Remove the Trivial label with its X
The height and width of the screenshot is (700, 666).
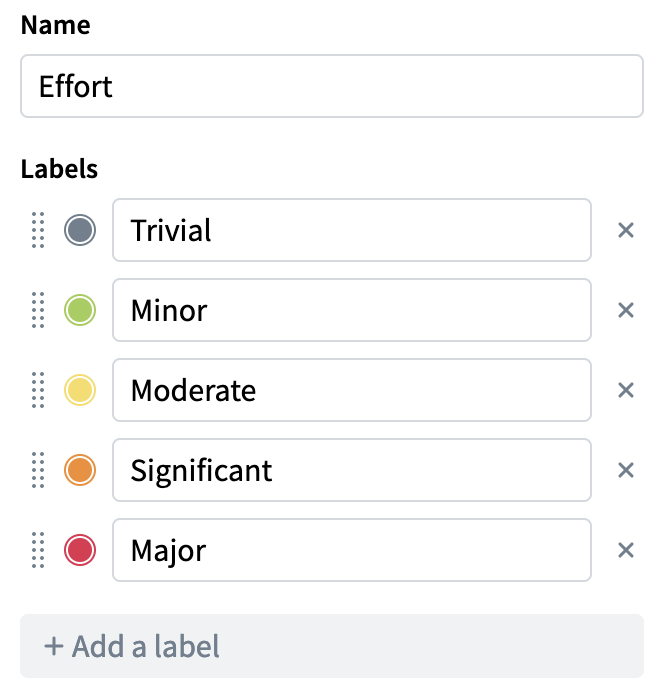pyautogui.click(x=626, y=231)
